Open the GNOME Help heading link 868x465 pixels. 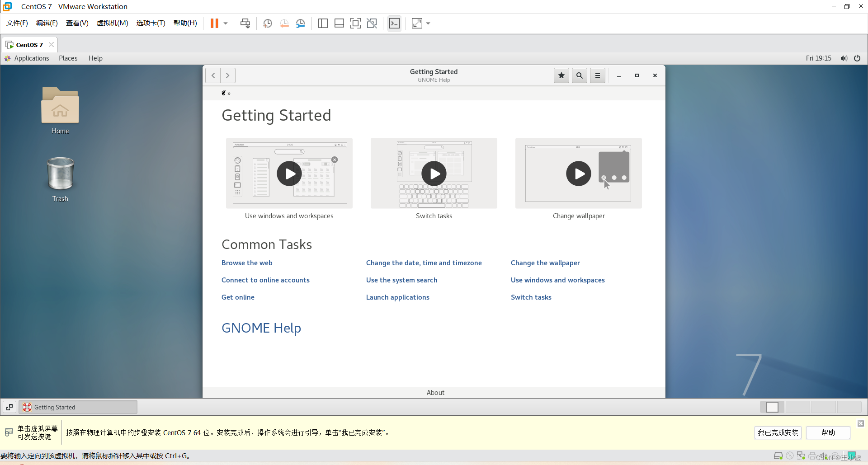click(x=261, y=328)
